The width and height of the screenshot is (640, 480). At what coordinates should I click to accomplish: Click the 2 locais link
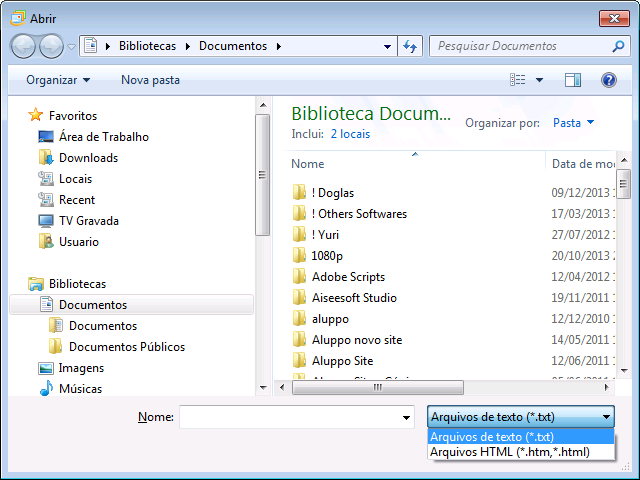point(350,134)
